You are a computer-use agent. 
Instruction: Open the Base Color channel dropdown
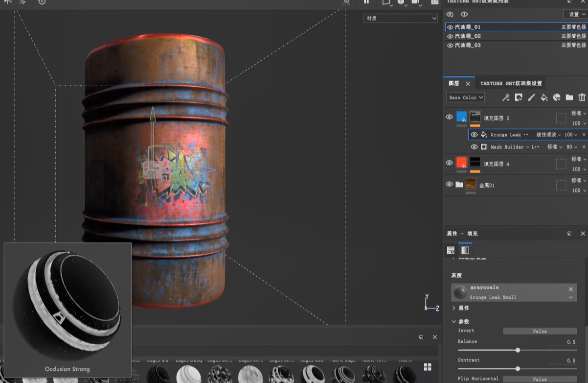tap(465, 97)
